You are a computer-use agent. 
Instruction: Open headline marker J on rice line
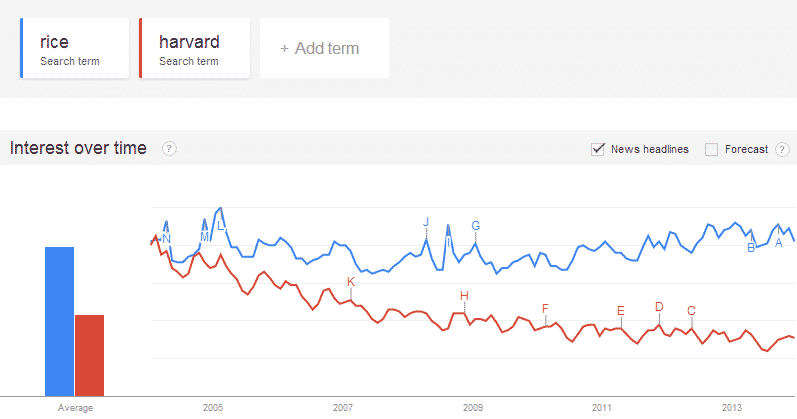click(x=426, y=222)
